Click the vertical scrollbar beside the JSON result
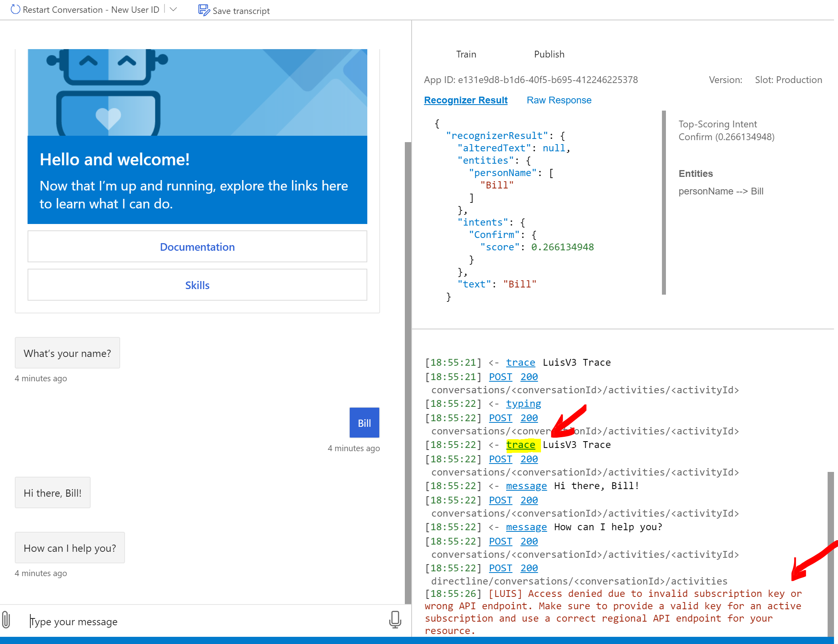Screen dimensions: 838x644 (x=664, y=200)
